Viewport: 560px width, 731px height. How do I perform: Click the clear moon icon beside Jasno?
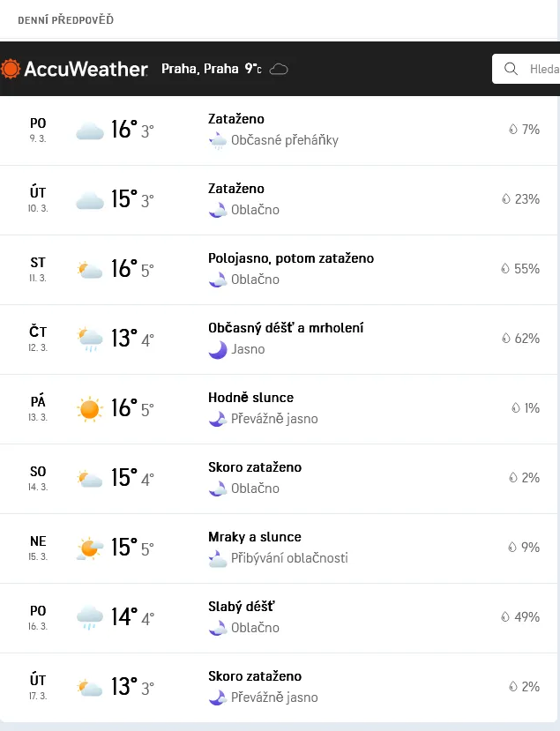(x=217, y=349)
